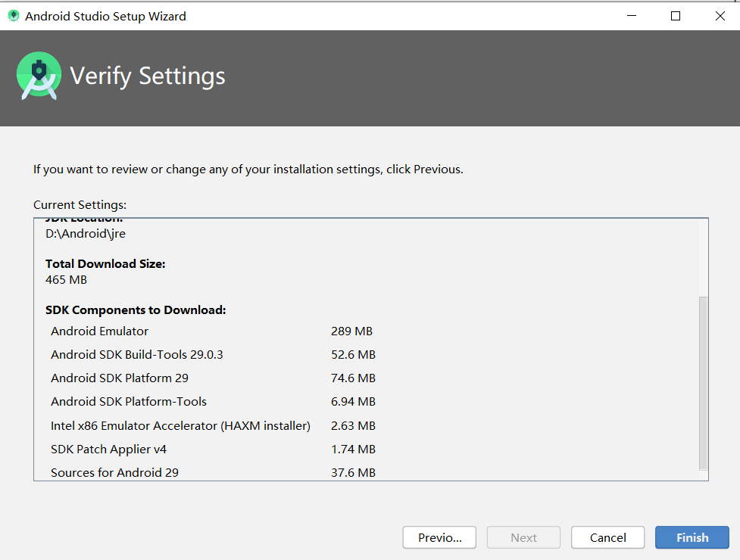740x560 pixels.
Task: Click the Android Studio Setup Wizard title
Action: pos(105,16)
